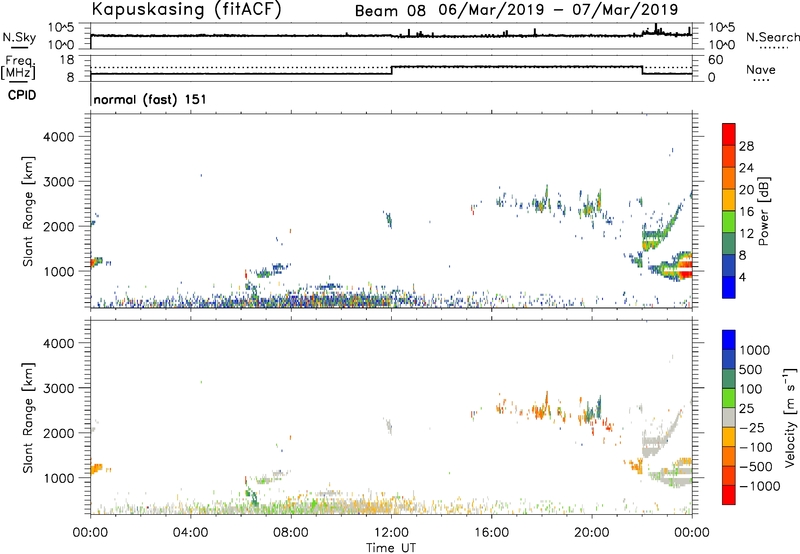Click the blue bottom of the power colorbar
Viewport: 800px width, 554px height.
(x=729, y=287)
